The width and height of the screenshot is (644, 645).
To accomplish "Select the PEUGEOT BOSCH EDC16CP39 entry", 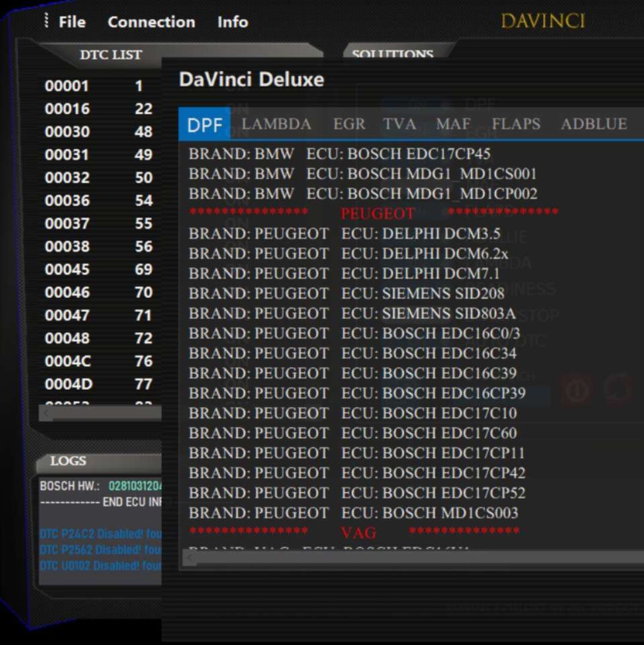I will [x=357, y=393].
